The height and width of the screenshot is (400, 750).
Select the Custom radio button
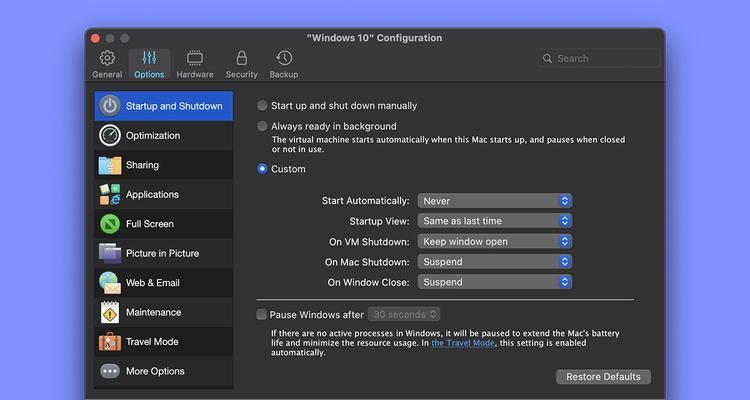[262, 169]
